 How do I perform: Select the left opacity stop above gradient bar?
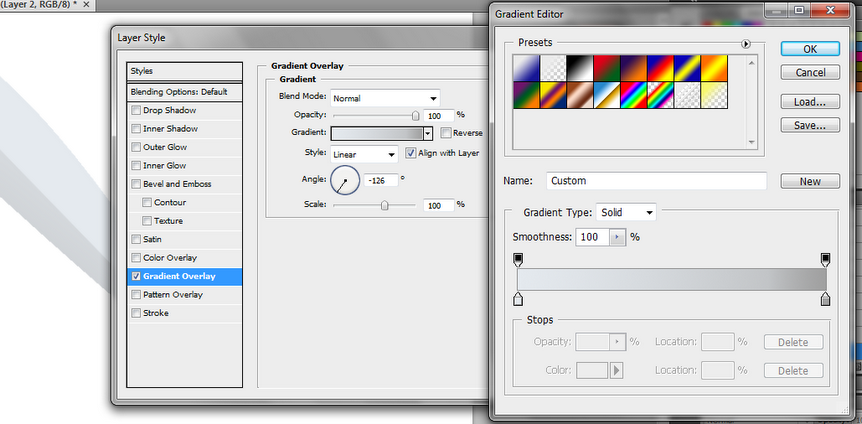tap(518, 260)
